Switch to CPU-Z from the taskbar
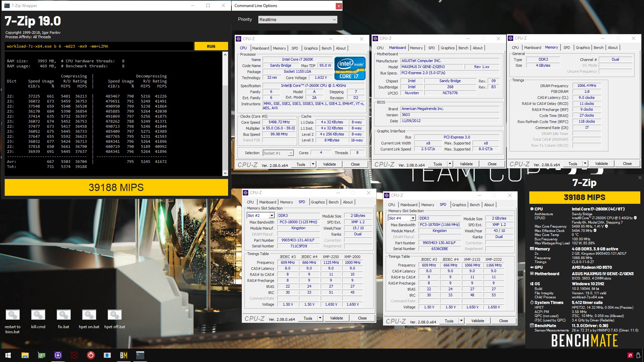Screen dimensions: 644x362 (x=58, y=355)
